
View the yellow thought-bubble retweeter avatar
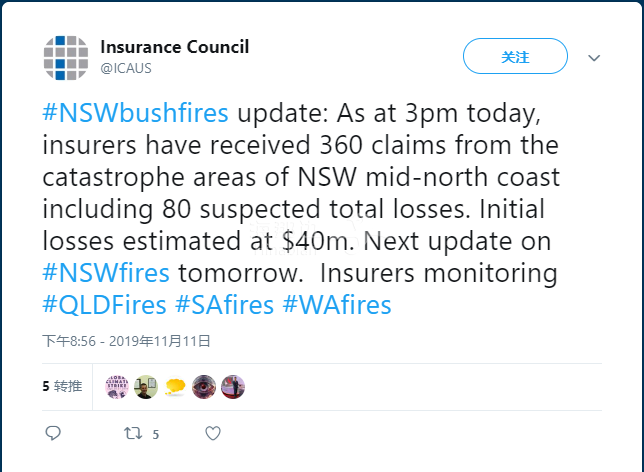tap(175, 386)
